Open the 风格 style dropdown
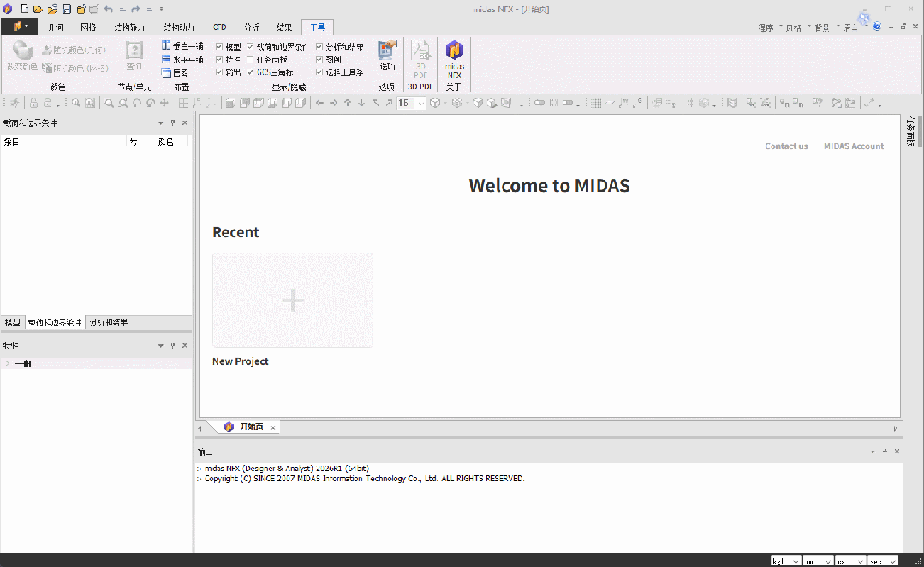 tap(797, 27)
